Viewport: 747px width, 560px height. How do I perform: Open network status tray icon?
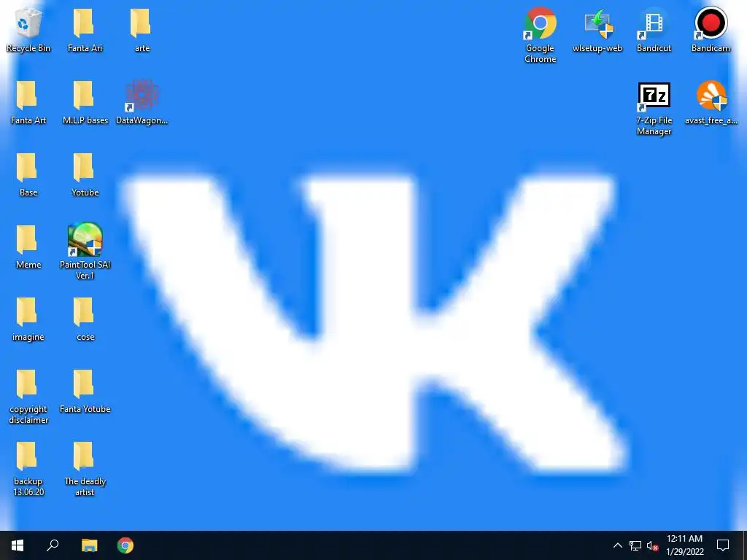(x=635, y=545)
